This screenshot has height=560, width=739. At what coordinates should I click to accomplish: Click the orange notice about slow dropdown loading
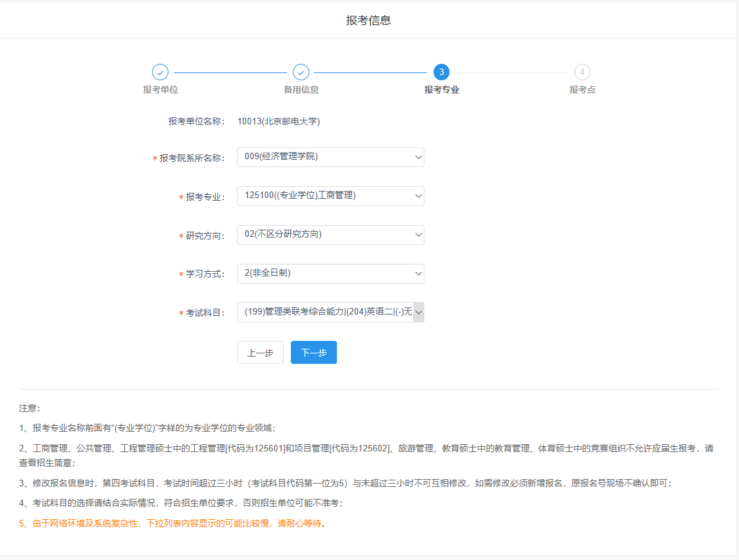(173, 524)
